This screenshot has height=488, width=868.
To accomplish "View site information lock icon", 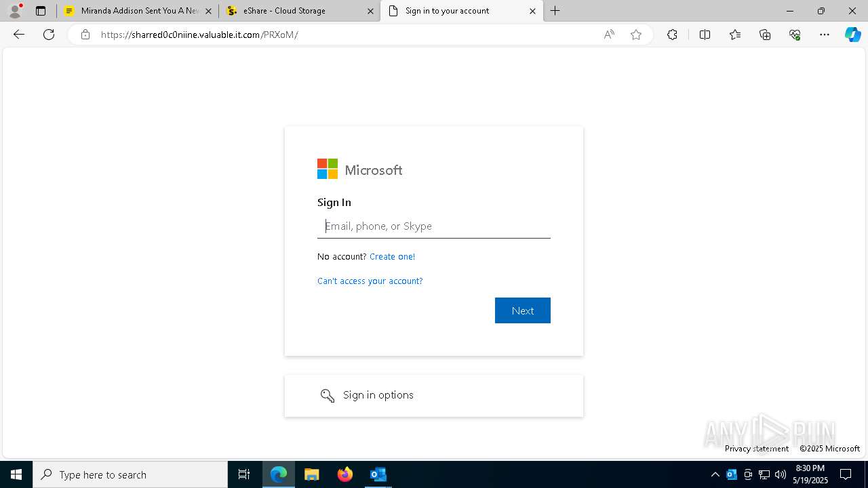I will [x=85, y=35].
